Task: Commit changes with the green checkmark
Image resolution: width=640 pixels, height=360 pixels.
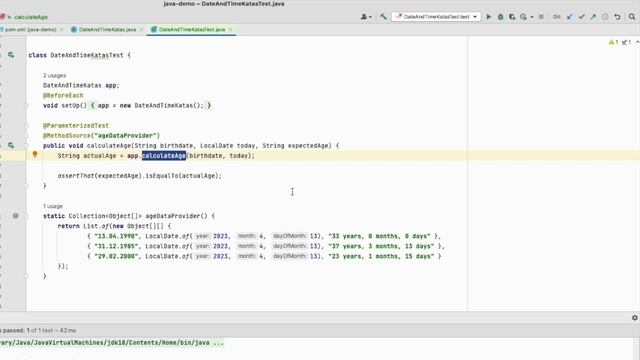Action: [x=581, y=17]
